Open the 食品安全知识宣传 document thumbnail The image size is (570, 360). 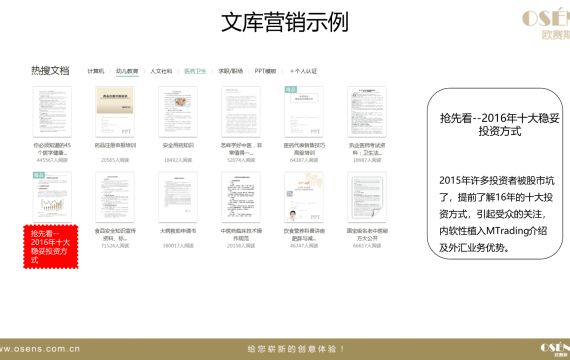coord(115,197)
